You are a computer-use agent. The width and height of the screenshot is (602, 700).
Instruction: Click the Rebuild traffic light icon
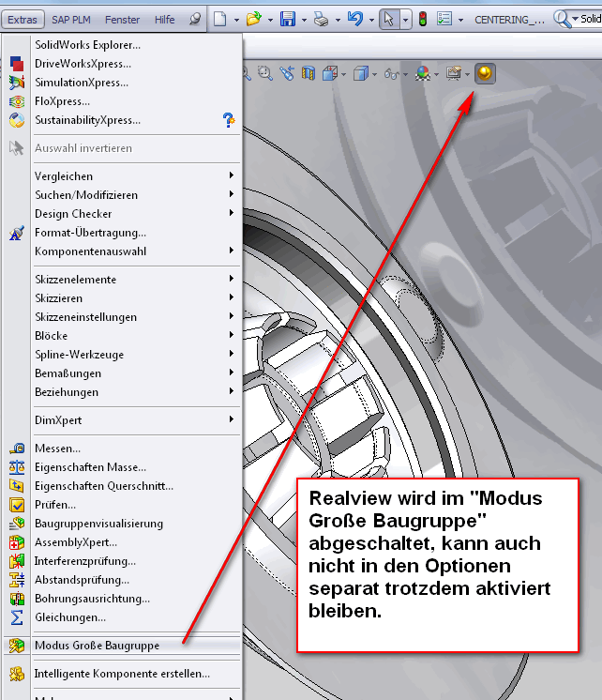click(x=422, y=19)
